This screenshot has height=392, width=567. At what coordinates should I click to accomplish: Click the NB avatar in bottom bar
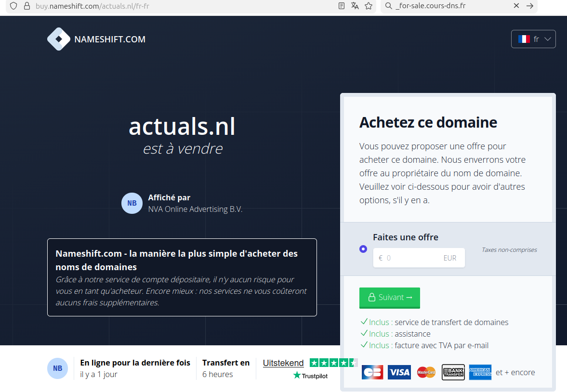(57, 368)
